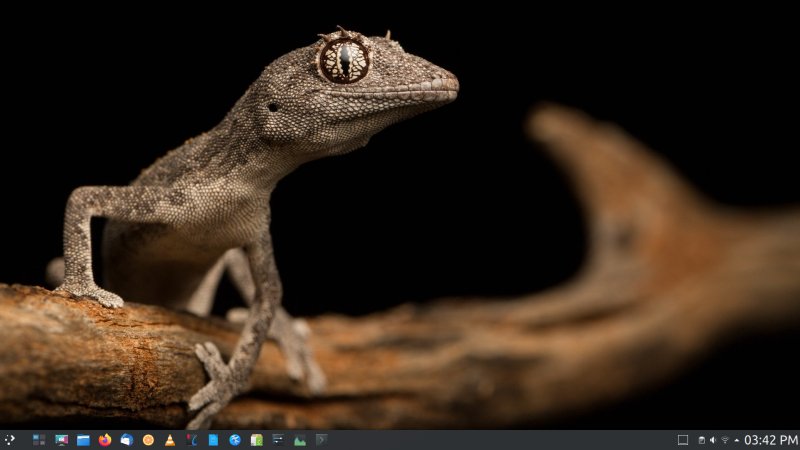
Task: Expand hidden system tray icons arrow
Action: [x=737, y=440]
